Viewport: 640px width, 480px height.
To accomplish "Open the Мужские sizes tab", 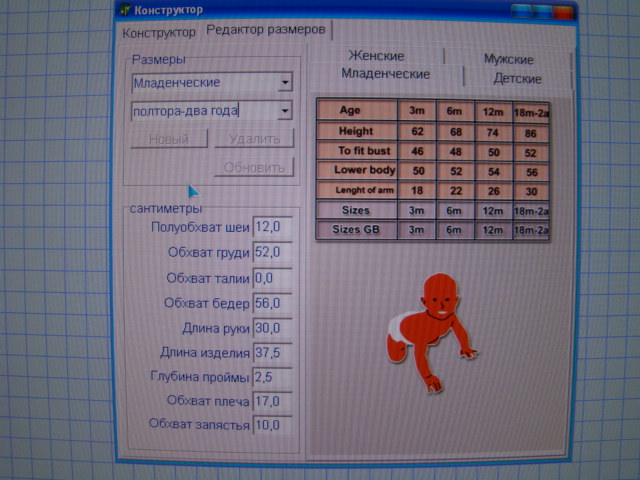I will click(509, 60).
